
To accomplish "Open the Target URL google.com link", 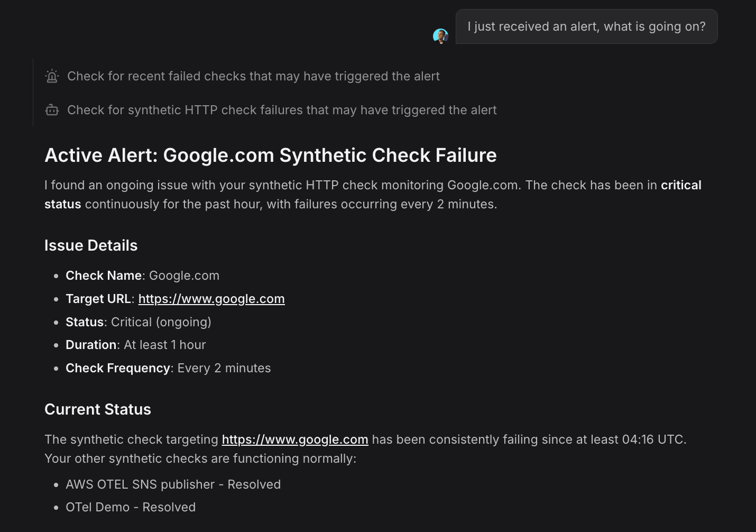I will [211, 299].
